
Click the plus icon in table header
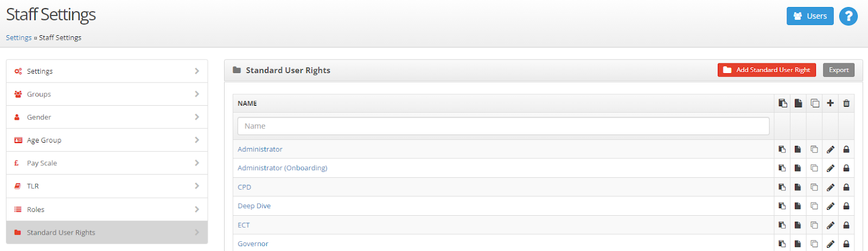(x=830, y=103)
